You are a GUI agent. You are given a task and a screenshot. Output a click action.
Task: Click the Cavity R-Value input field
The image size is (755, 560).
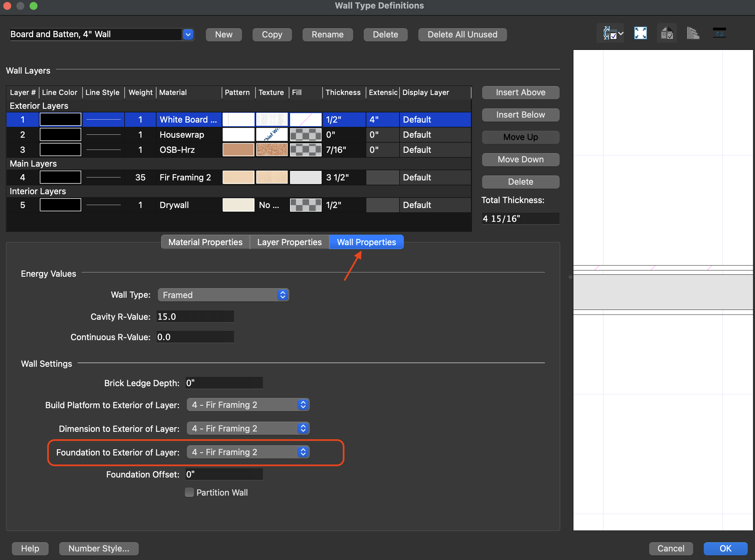click(x=195, y=316)
